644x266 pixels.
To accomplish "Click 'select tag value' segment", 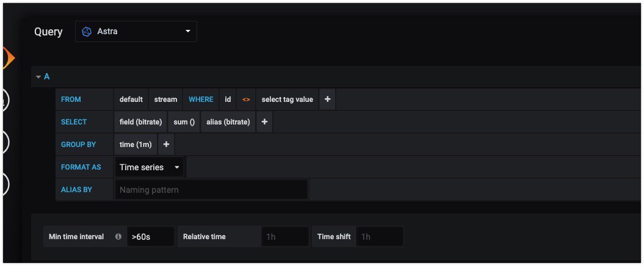I will click(287, 99).
